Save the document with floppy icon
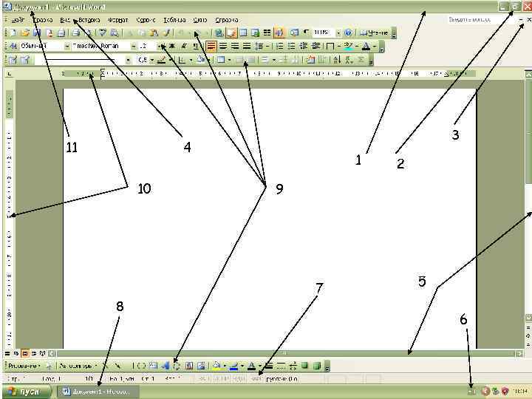 pos(37,33)
